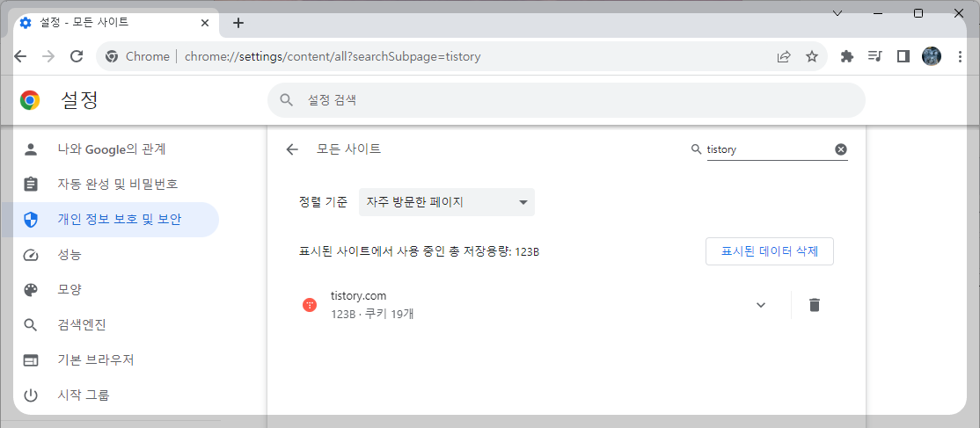This screenshot has width=980, height=428.
Task: Click the tistory.com favicon
Action: tap(310, 305)
